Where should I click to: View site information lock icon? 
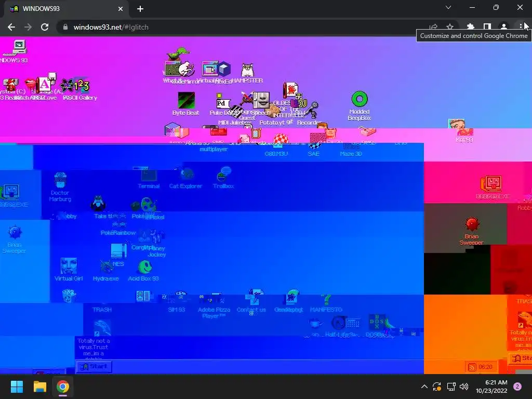pyautogui.click(x=65, y=27)
